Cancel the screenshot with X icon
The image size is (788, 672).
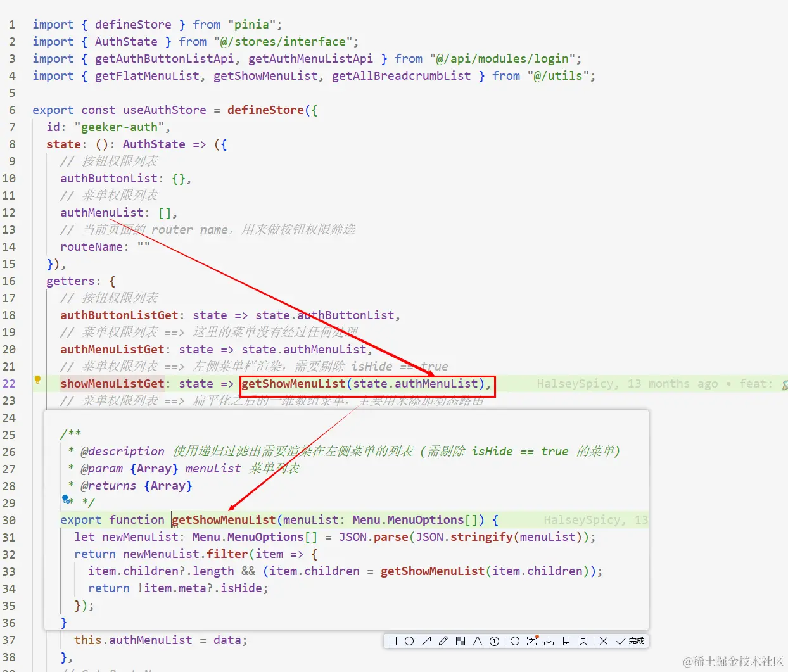pos(604,641)
